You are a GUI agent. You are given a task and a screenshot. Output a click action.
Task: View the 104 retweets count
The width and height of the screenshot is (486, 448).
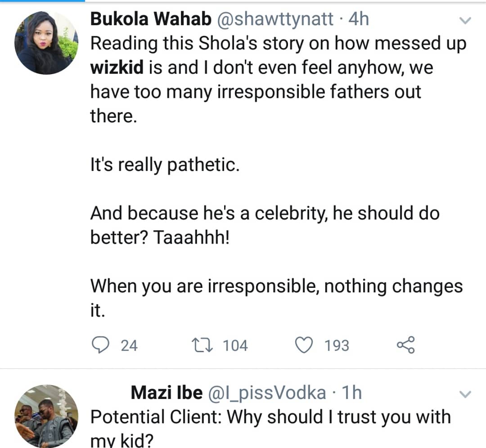[235, 345]
